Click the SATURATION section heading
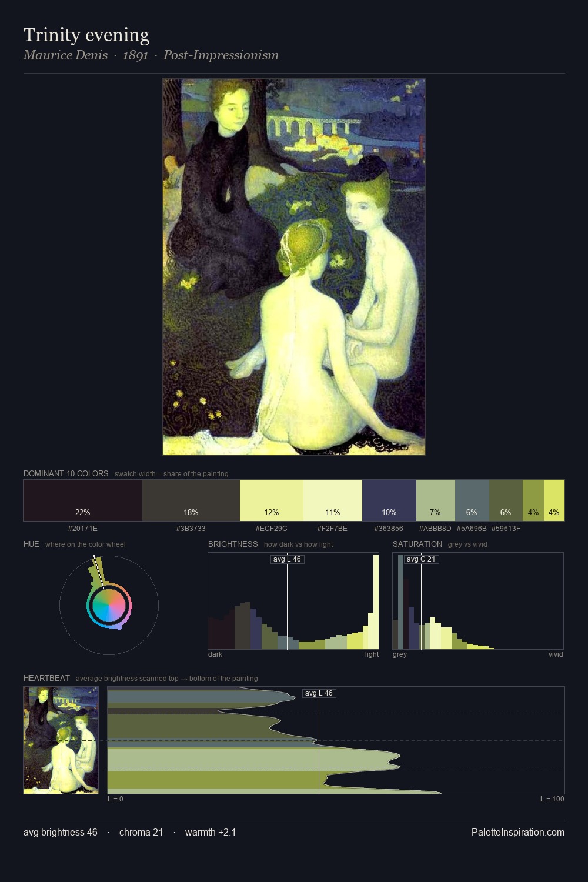The height and width of the screenshot is (882, 588). (x=417, y=544)
